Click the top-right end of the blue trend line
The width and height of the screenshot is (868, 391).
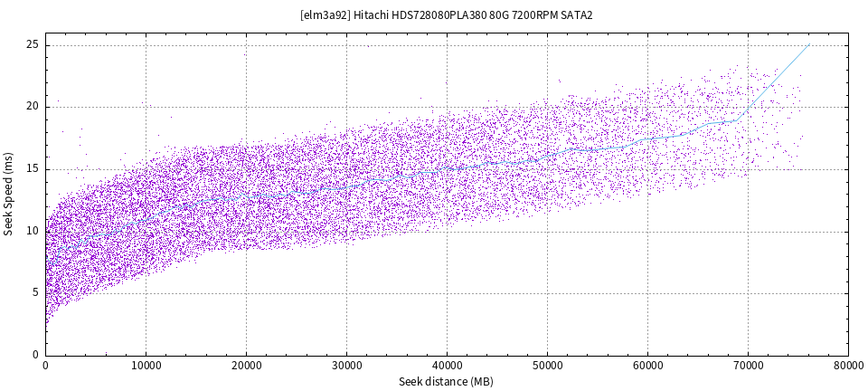(808, 45)
